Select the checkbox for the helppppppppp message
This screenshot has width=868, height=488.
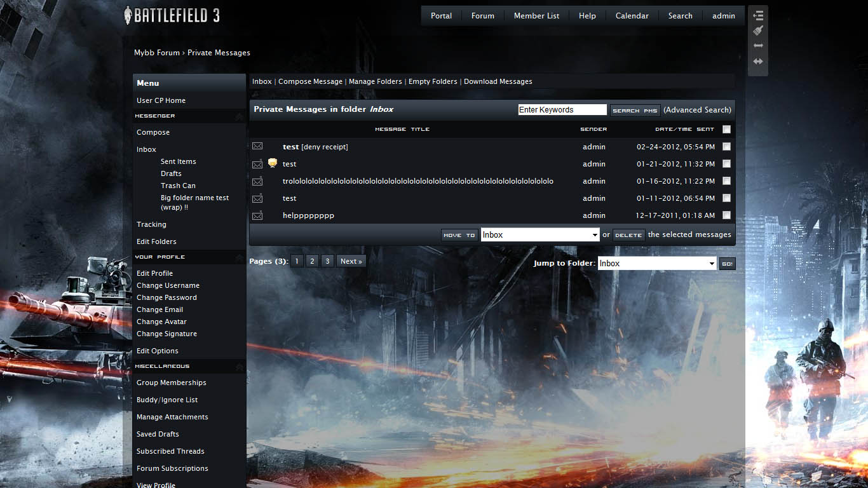(x=726, y=215)
